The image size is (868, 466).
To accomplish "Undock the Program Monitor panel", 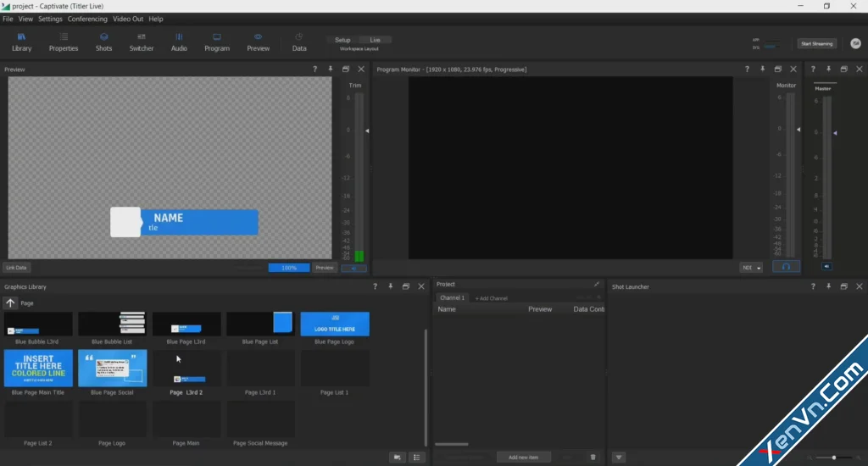I will (x=778, y=69).
